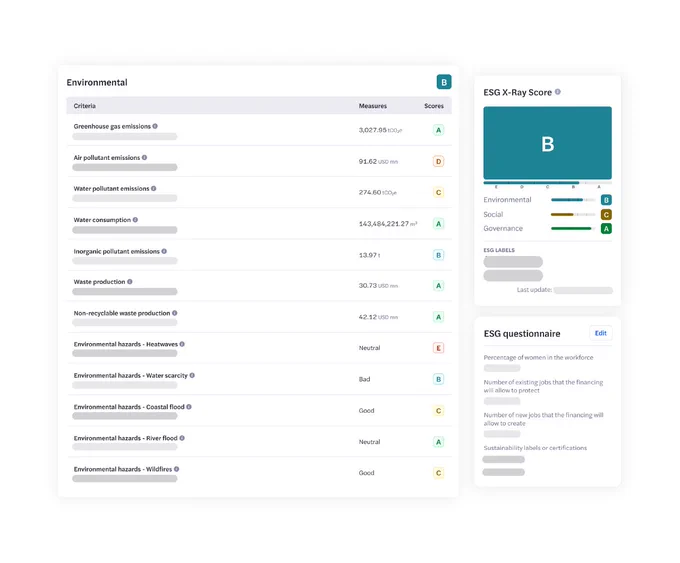Click the Measures column header
The height and width of the screenshot is (563, 680).
(x=373, y=106)
